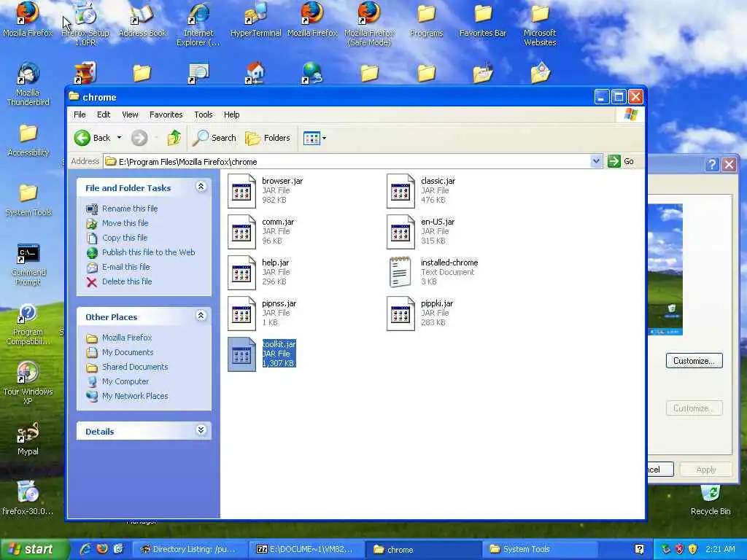Open the Favorites menu
Screen dimensions: 747x560
pyautogui.click(x=166, y=114)
